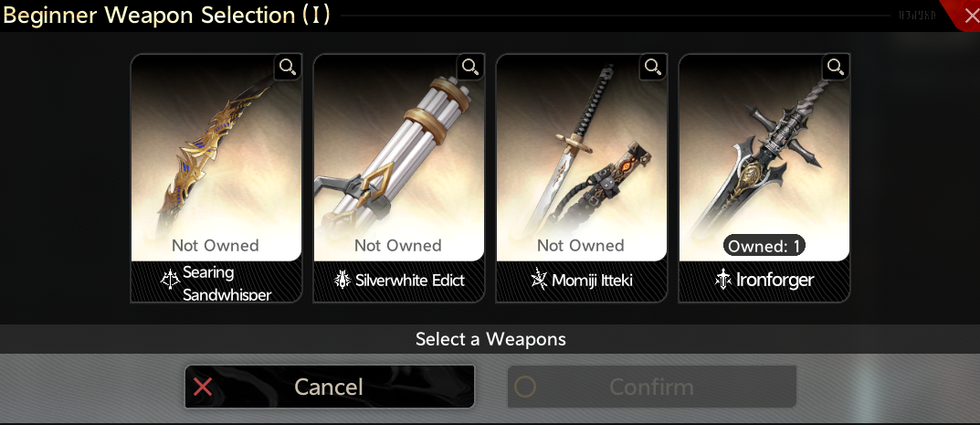Choose the Silverwhite Edict weapon artwork

tap(399, 157)
